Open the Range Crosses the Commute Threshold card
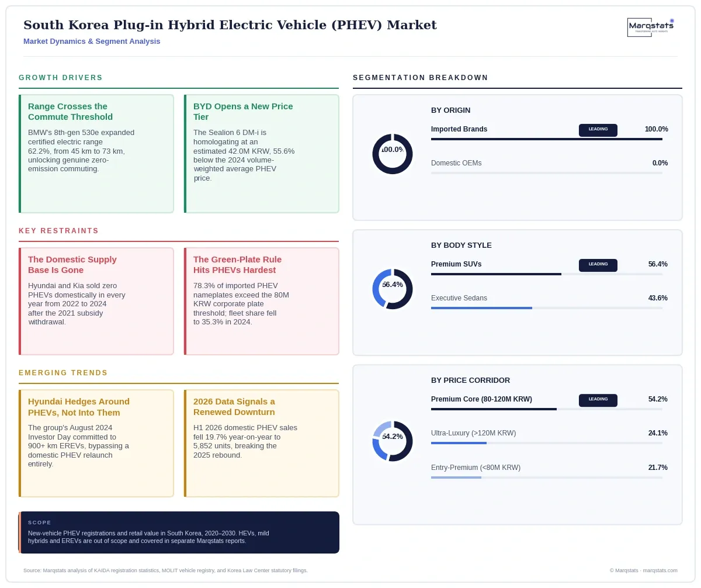701x588 pixels. point(96,154)
